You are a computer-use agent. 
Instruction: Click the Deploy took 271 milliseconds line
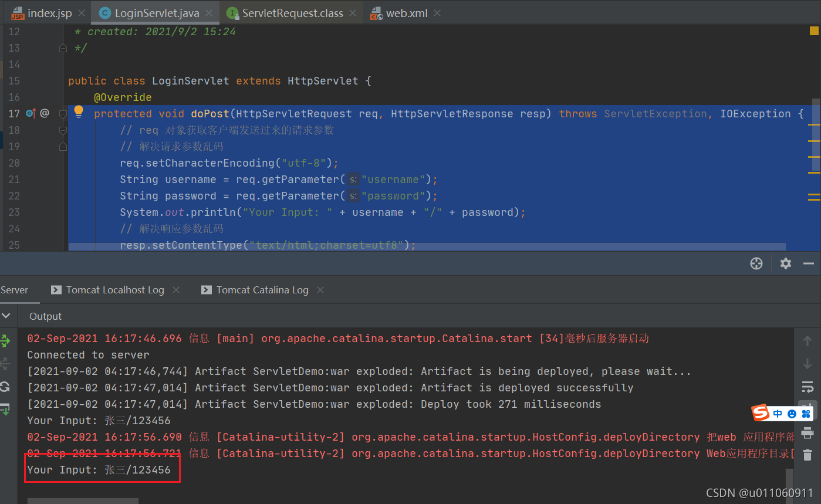coord(314,404)
